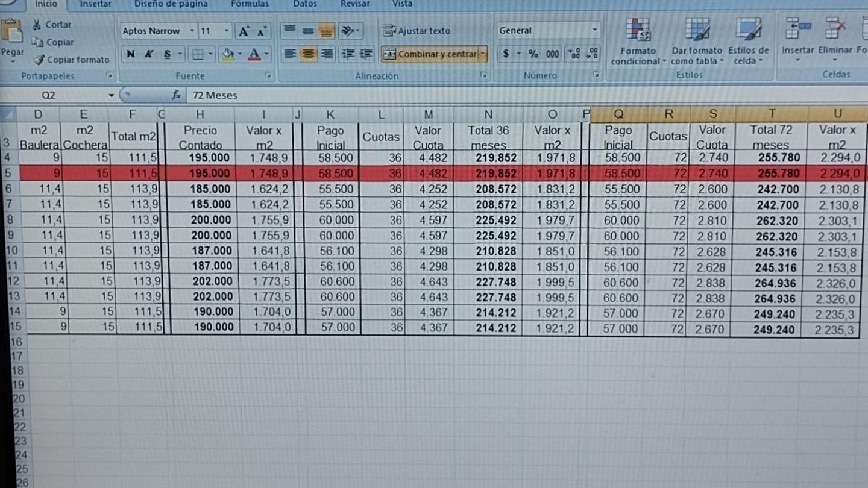Viewport: 868px width, 488px height.
Task: Click the Ajustar texto button
Action: pyautogui.click(x=417, y=31)
